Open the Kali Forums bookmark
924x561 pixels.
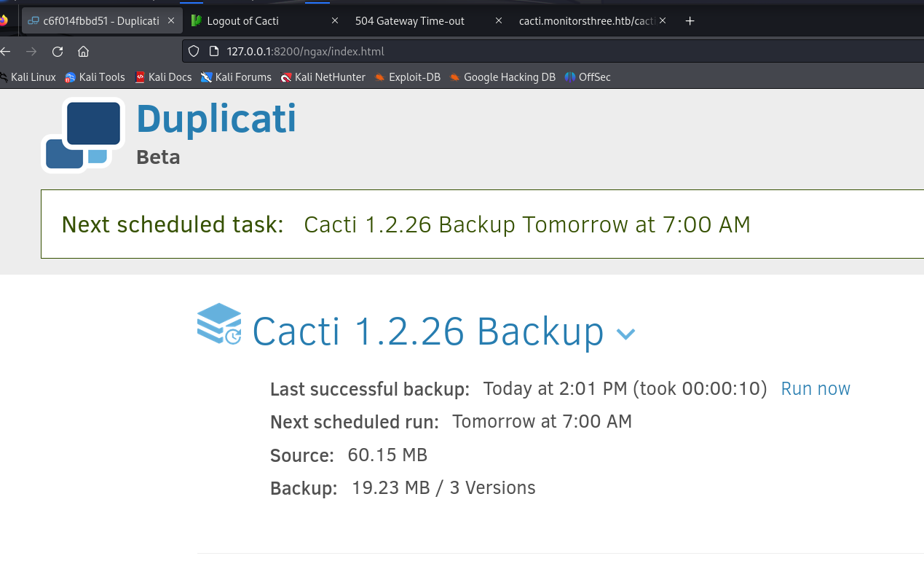click(x=236, y=77)
